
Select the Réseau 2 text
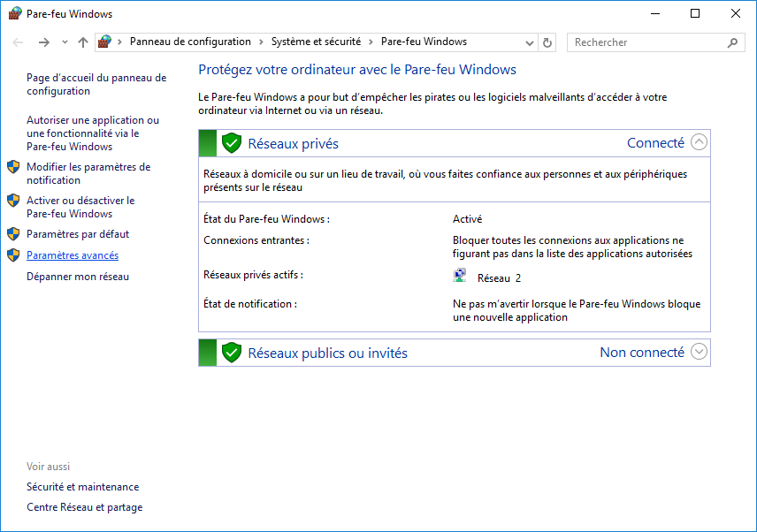point(499,278)
